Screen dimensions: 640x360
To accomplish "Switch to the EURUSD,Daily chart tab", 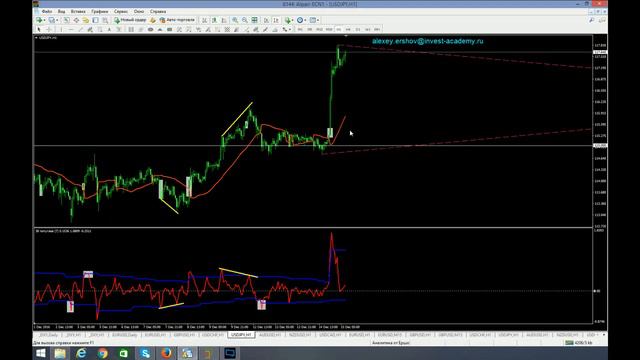I will 124,335.
